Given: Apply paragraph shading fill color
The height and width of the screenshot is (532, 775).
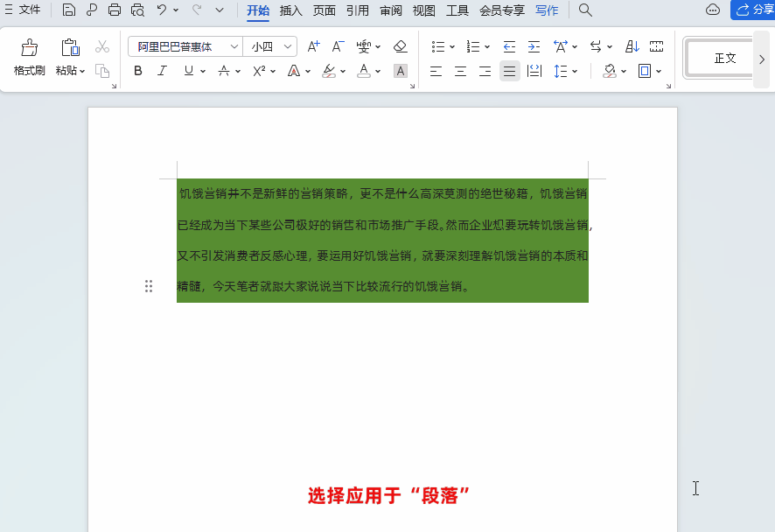Looking at the screenshot, I should (x=610, y=71).
